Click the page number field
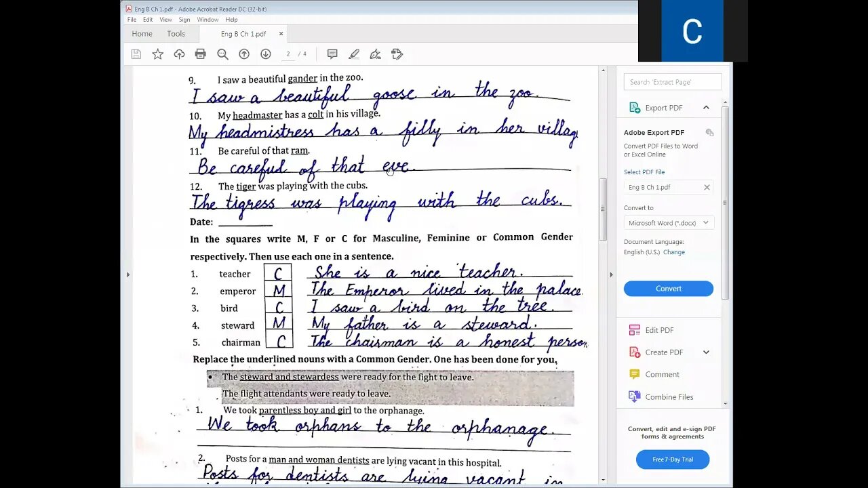The height and width of the screenshot is (488, 868). pyautogui.click(x=288, y=54)
